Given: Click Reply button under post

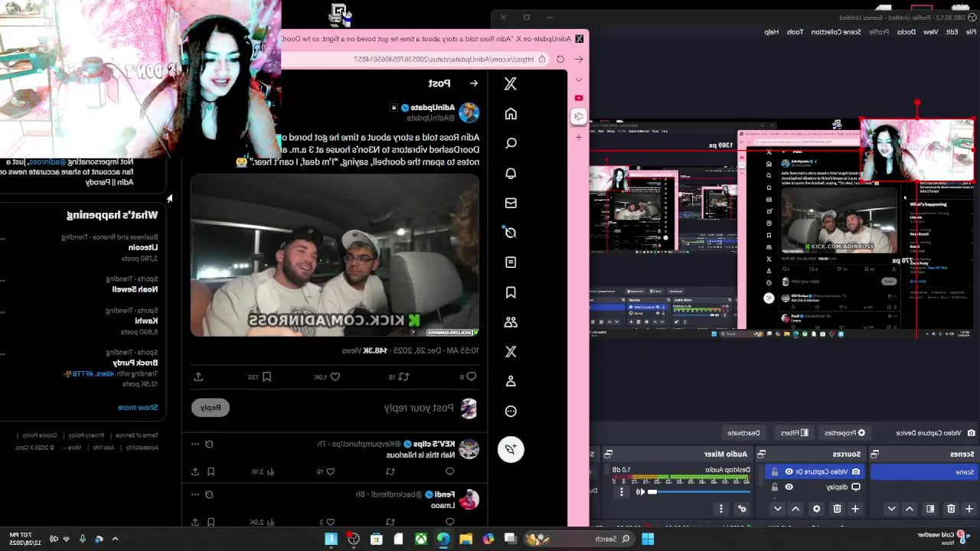Looking at the screenshot, I should coord(211,408).
